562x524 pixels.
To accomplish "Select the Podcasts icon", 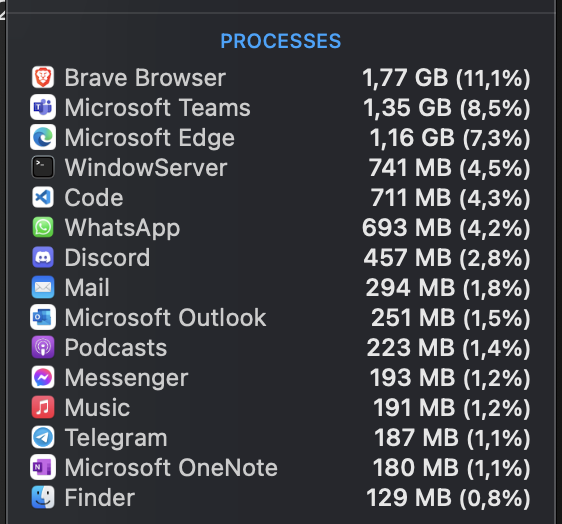I will pos(43,347).
